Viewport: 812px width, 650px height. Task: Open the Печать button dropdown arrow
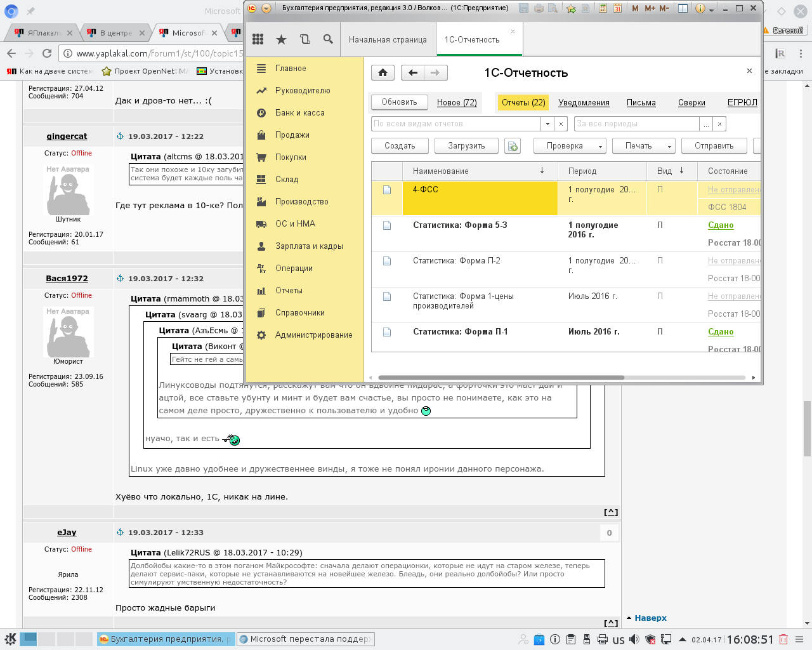(669, 147)
